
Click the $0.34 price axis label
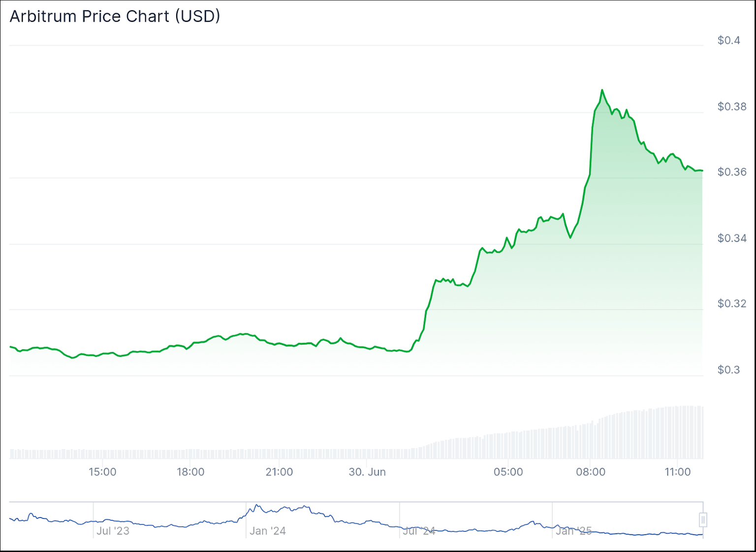tap(731, 238)
